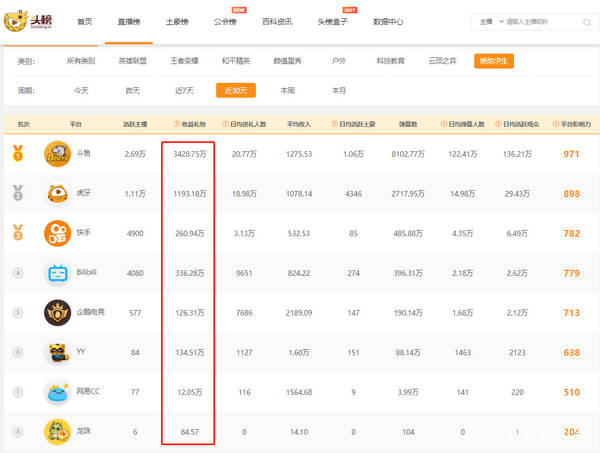
Task: Open the 公会榜 nav tab
Action: click(x=225, y=21)
